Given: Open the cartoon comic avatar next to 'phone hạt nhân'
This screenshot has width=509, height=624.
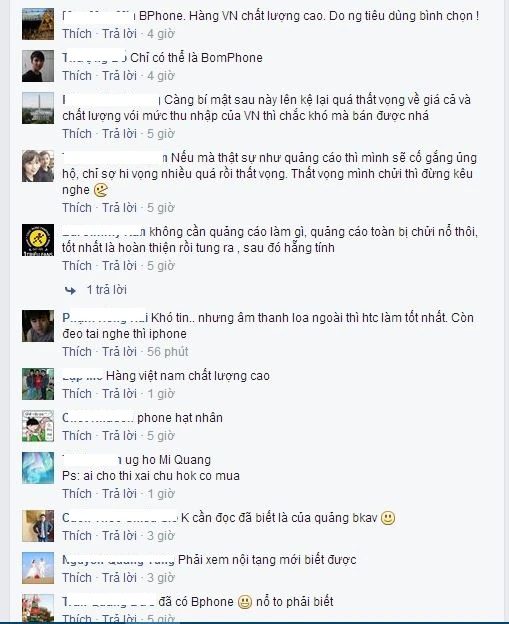Looking at the screenshot, I should tap(38, 426).
